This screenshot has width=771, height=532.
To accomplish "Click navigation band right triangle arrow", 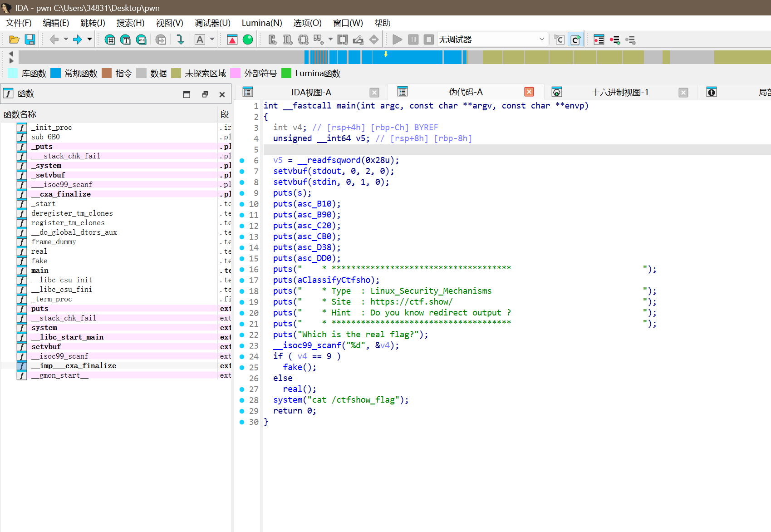I will pyautogui.click(x=11, y=61).
